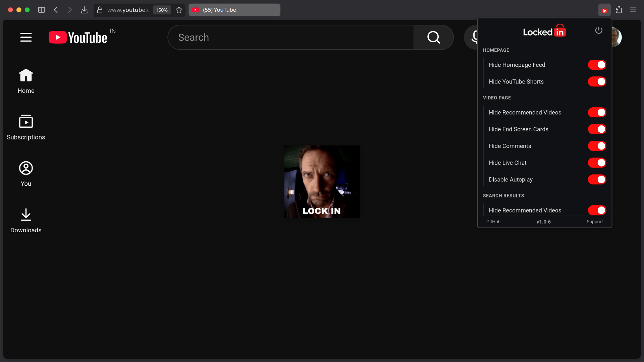Click the YouTube logo
This screenshot has width=644, height=362.
(x=78, y=37)
